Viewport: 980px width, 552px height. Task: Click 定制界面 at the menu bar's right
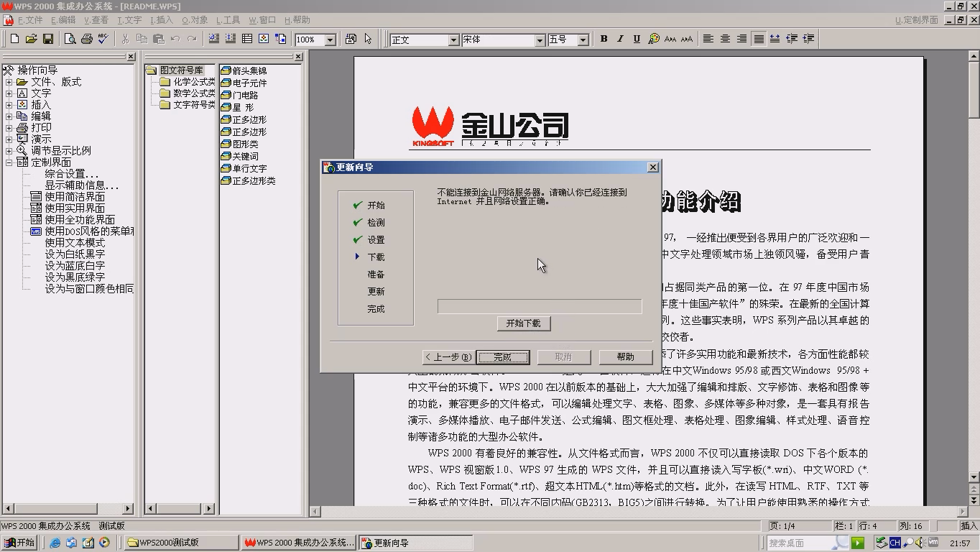pos(917,20)
